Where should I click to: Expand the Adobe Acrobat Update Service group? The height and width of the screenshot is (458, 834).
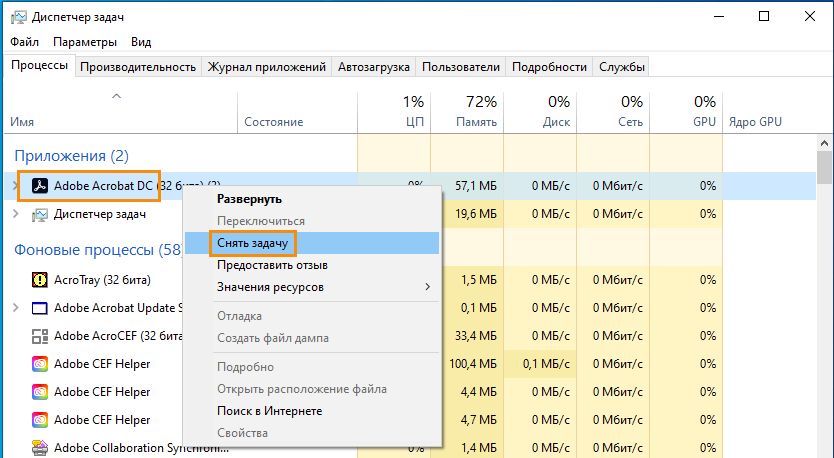click(15, 307)
